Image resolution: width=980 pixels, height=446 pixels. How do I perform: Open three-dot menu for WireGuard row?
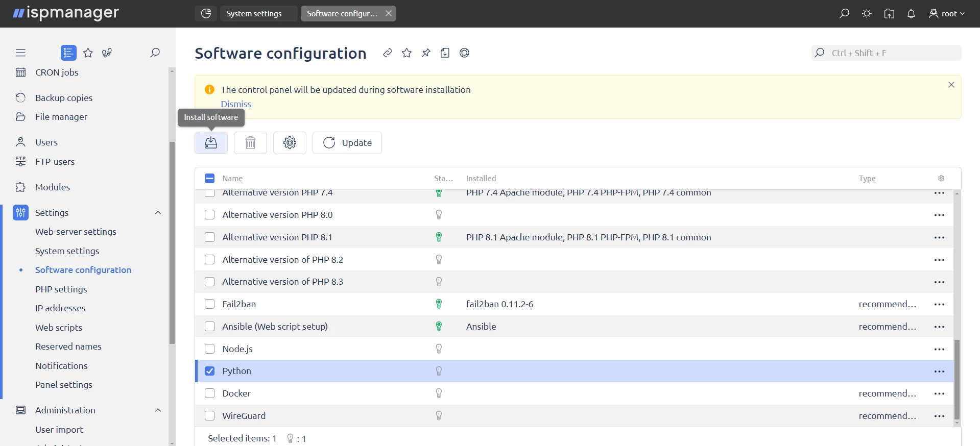click(x=939, y=416)
